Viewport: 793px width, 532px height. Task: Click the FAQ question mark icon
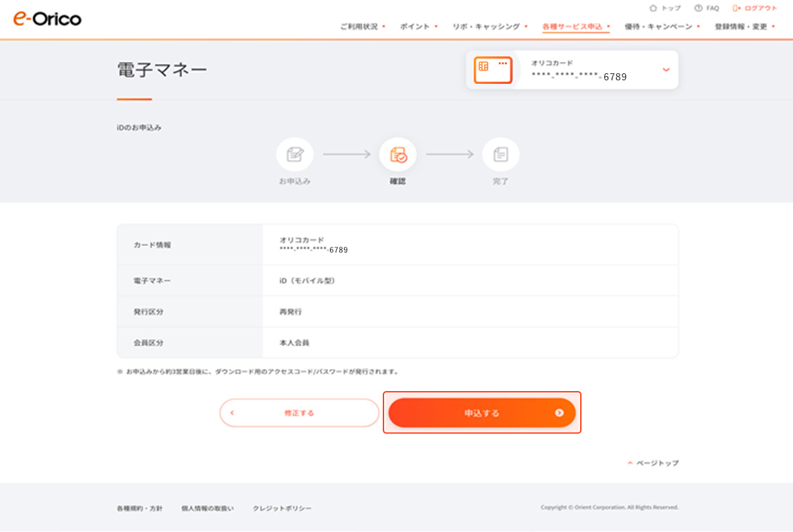(x=698, y=8)
